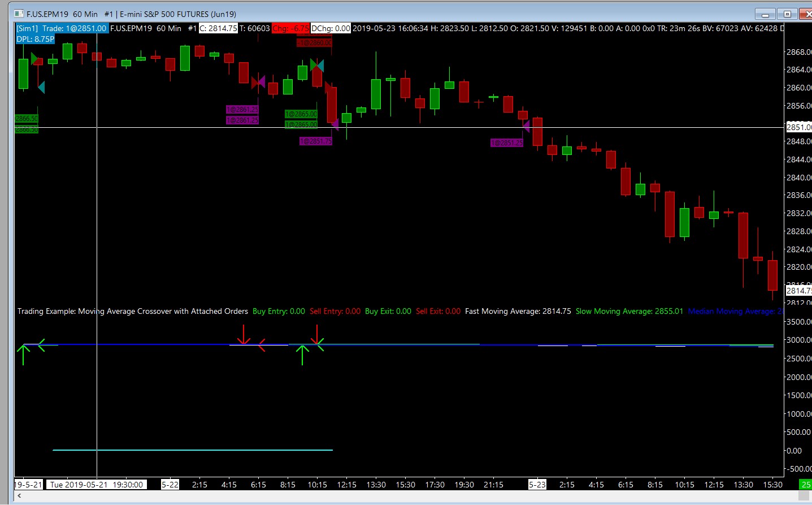The height and width of the screenshot is (505, 812).
Task: Click the [Sim1] simulation mode indicator
Action: click(27, 28)
